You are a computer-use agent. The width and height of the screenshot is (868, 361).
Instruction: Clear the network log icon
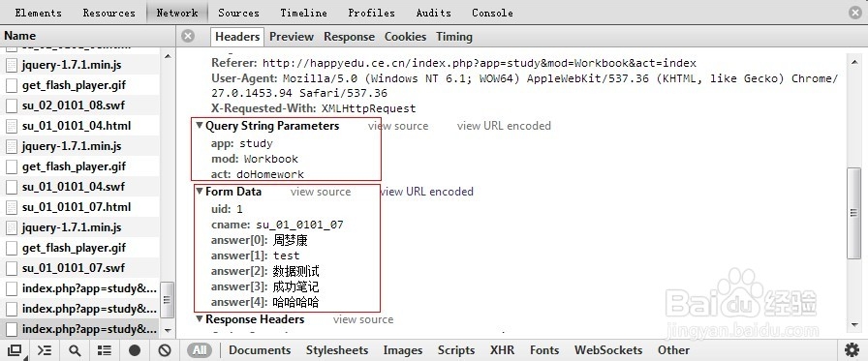point(165,350)
